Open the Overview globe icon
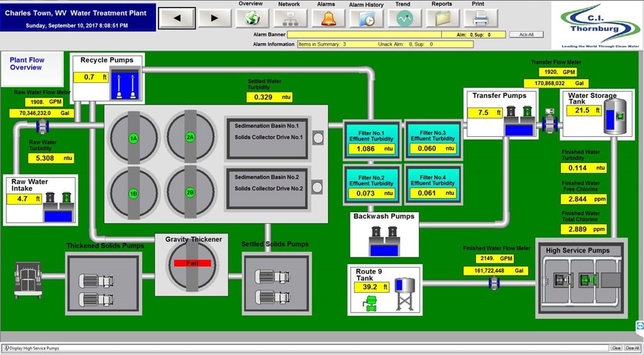Viewport: 644px width, 355px height. coord(252,18)
